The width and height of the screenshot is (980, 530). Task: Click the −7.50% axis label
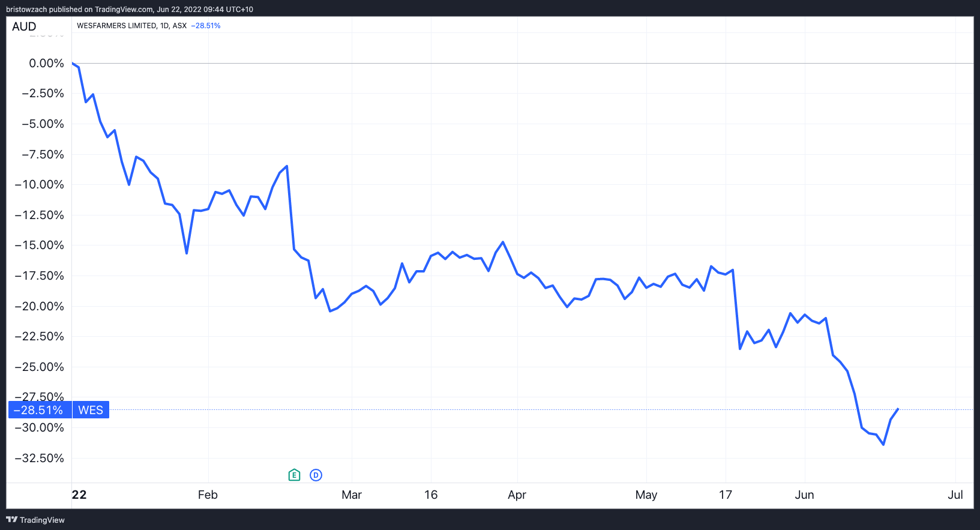click(x=43, y=154)
